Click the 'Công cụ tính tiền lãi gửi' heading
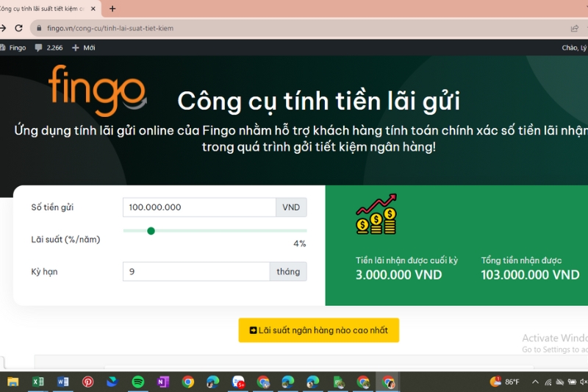This screenshot has height=392, width=588. pos(319,101)
